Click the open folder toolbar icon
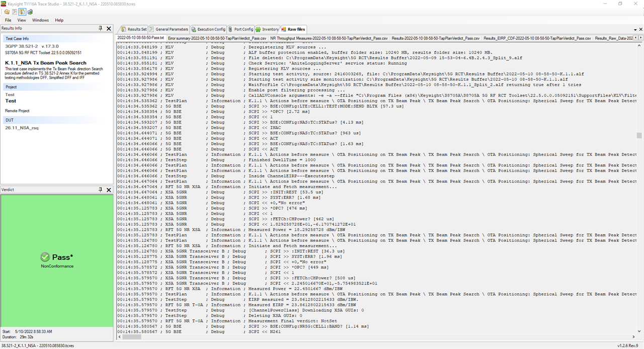 (x=6, y=12)
